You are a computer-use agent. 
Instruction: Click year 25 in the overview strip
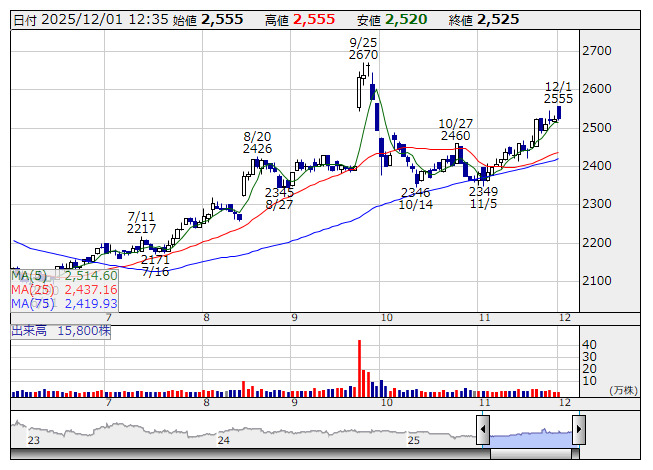(x=414, y=440)
